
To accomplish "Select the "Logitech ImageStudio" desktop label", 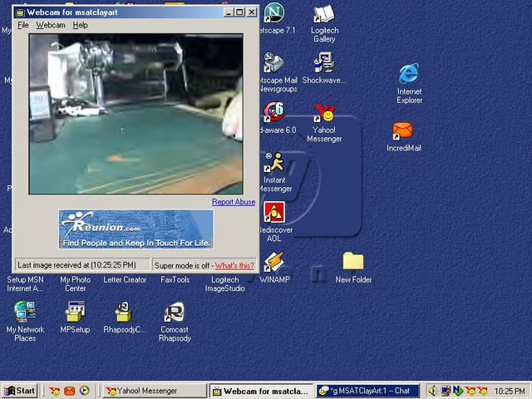I will tap(224, 284).
